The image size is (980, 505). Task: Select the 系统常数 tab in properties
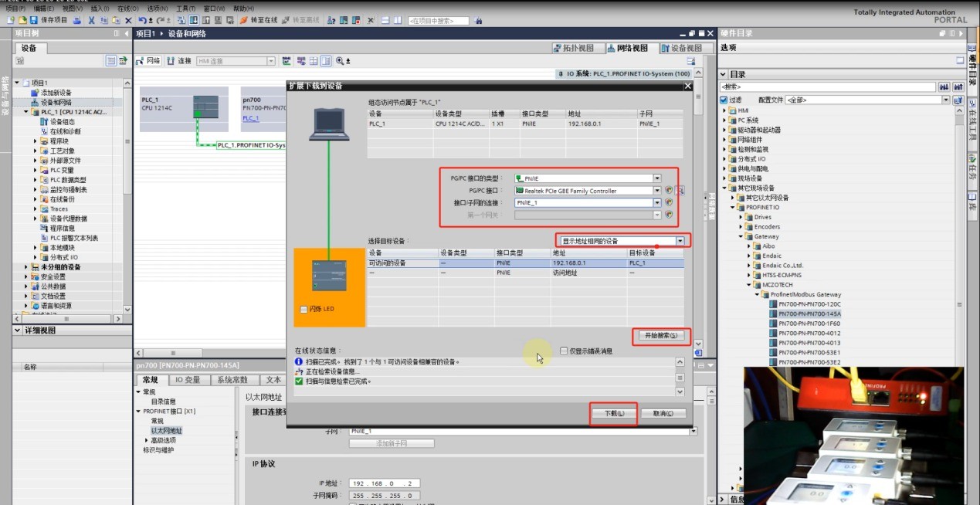pyautogui.click(x=232, y=380)
